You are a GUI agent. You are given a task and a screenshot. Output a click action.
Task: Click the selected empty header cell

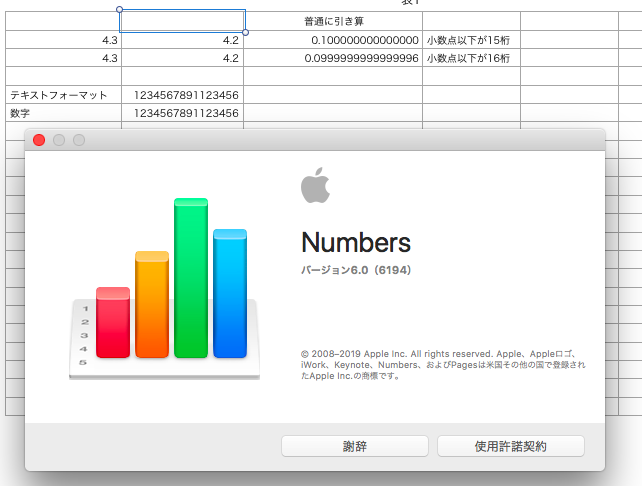coord(183,21)
